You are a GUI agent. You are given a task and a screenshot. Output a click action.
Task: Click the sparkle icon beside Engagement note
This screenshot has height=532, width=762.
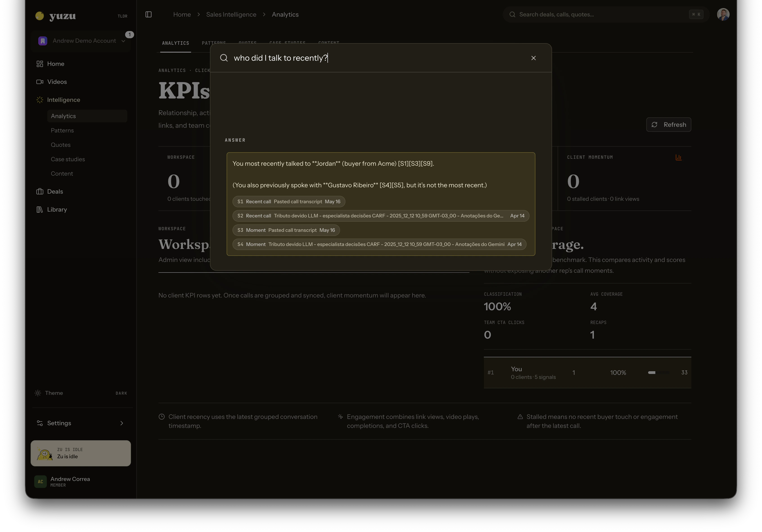pyautogui.click(x=340, y=417)
